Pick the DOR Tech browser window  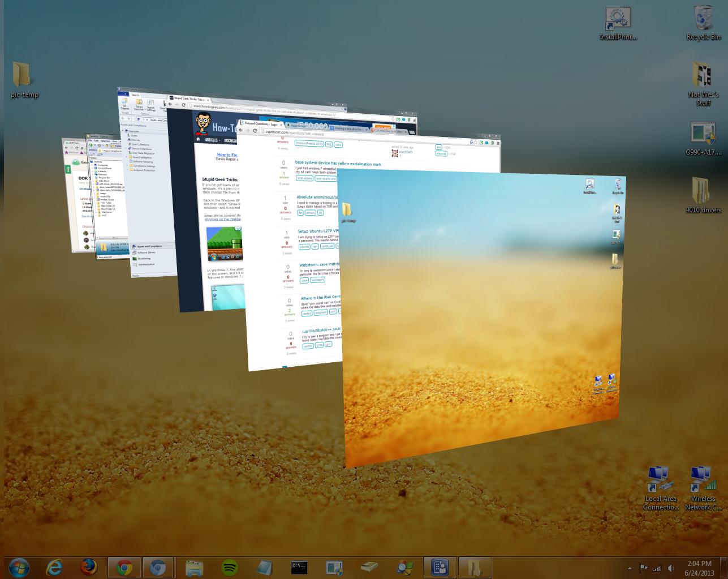coord(76,195)
